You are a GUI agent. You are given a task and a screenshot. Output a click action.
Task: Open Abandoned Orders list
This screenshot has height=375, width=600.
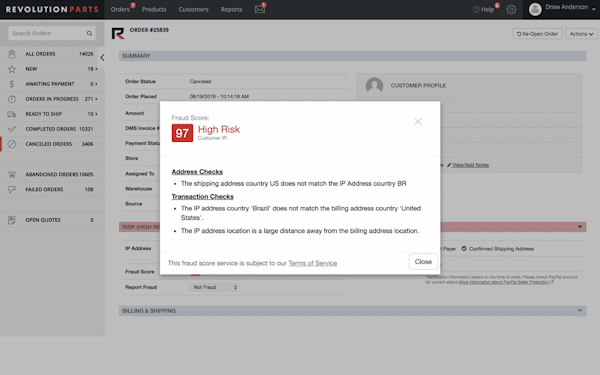coord(52,174)
